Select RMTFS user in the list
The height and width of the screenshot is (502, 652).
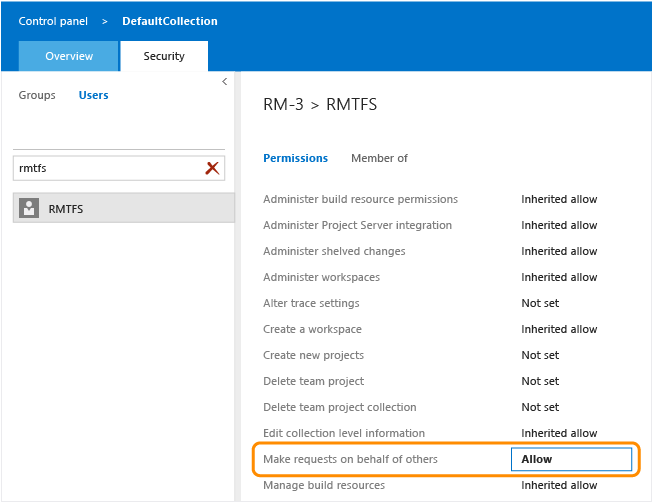click(124, 209)
